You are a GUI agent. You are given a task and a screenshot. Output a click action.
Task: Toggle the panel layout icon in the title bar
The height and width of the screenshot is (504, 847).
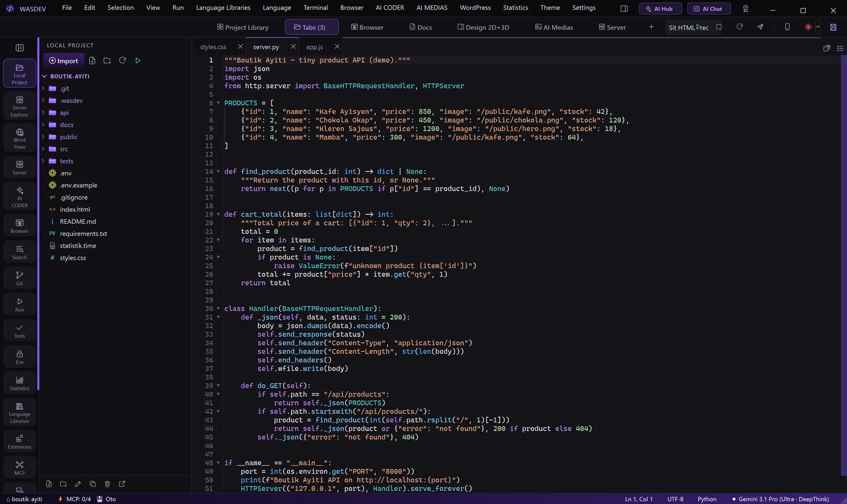(x=624, y=9)
